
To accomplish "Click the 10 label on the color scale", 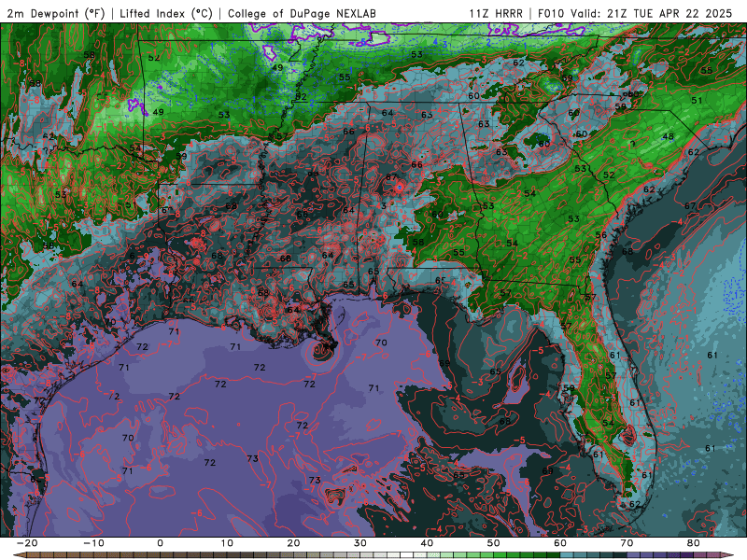I will 227,543.
